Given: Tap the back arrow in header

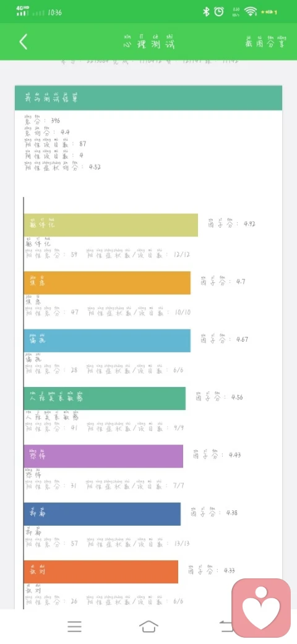Looking at the screenshot, I should pyautogui.click(x=24, y=41).
